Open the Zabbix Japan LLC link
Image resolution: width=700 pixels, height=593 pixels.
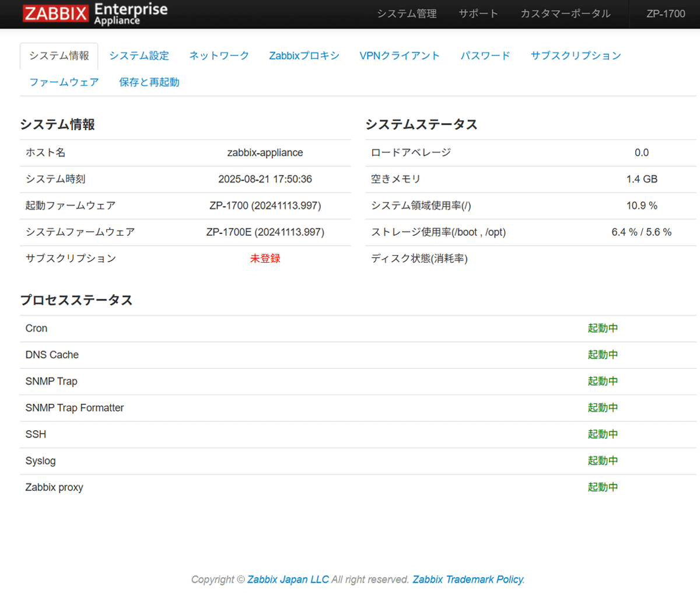coord(288,579)
